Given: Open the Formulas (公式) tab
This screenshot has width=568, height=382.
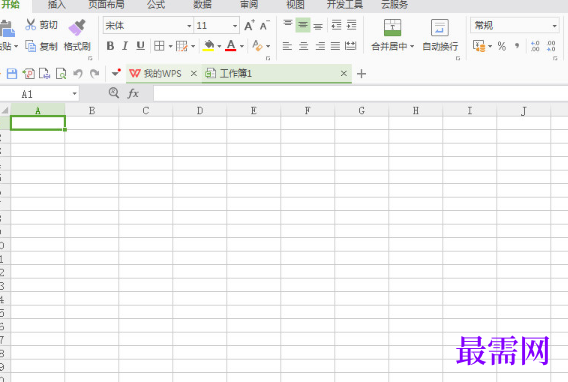Looking at the screenshot, I should [156, 4].
